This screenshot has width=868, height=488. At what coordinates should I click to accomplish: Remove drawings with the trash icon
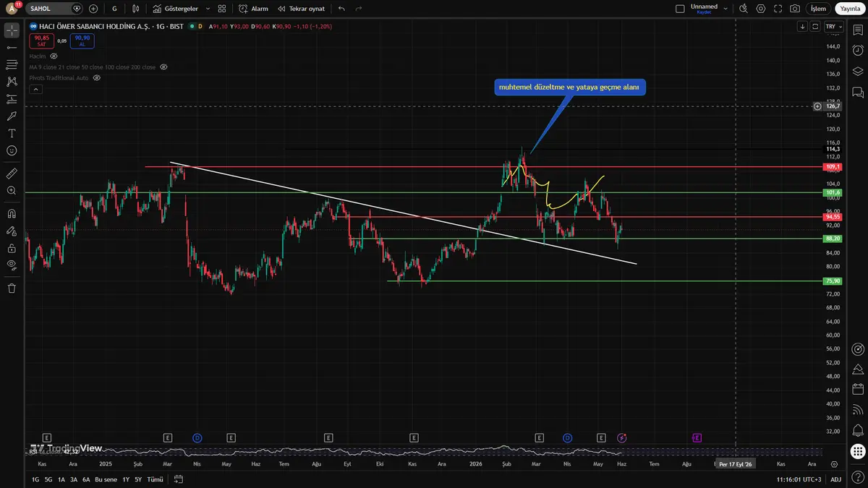pyautogui.click(x=12, y=288)
